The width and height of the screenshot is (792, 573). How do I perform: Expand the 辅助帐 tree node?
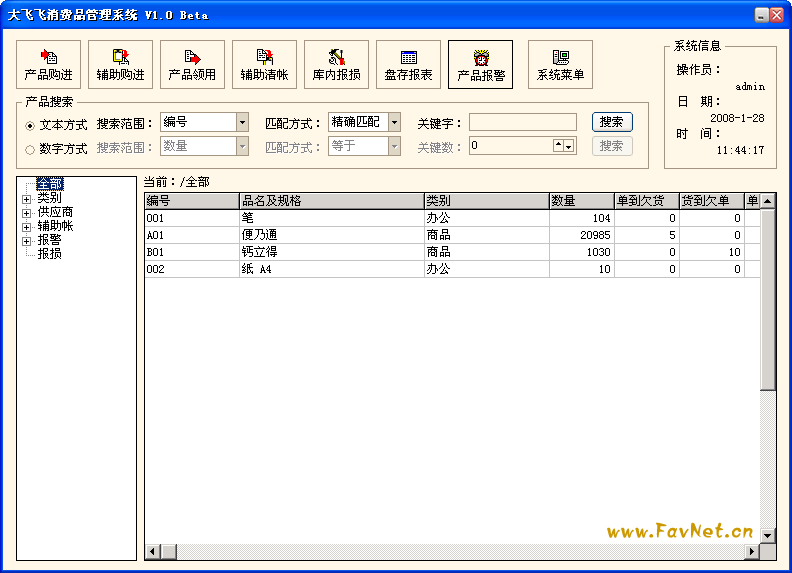[27, 227]
